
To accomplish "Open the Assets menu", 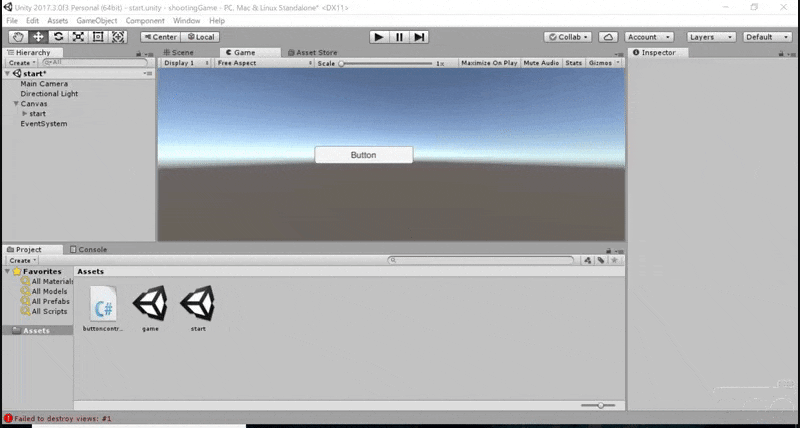I will (58, 20).
